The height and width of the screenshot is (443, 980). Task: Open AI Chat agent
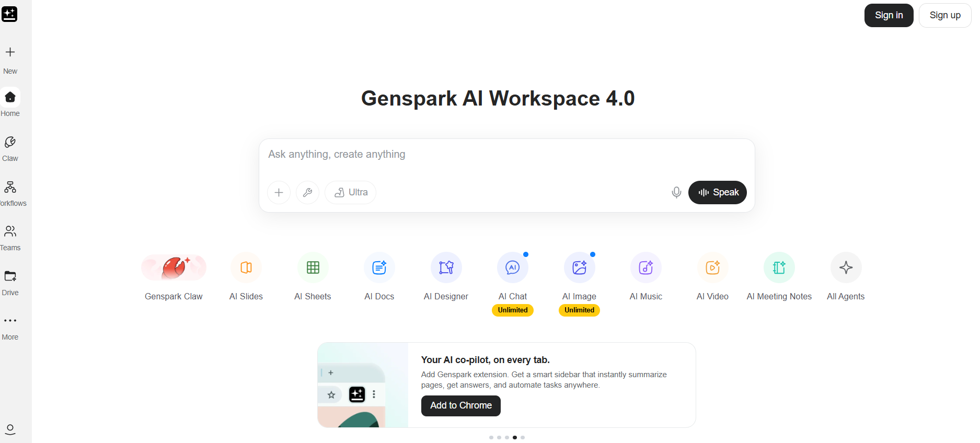tap(513, 277)
